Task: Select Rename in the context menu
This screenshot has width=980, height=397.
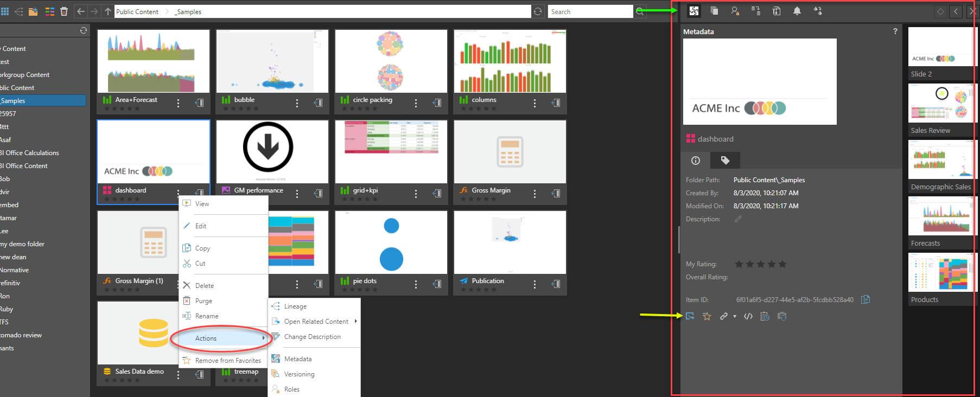Action: tap(207, 316)
